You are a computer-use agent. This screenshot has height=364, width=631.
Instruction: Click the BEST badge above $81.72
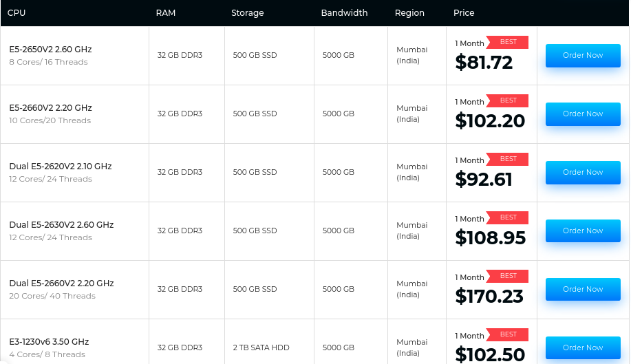[x=508, y=43]
